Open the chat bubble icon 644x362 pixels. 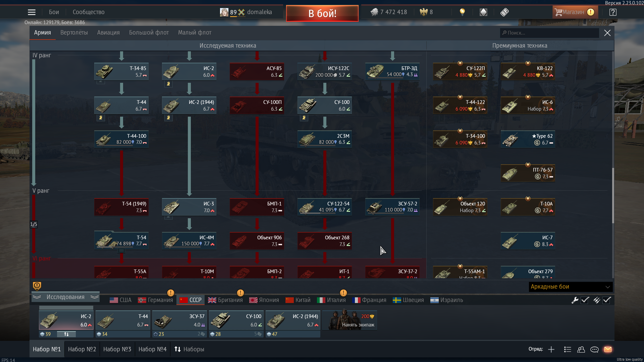[x=594, y=349]
